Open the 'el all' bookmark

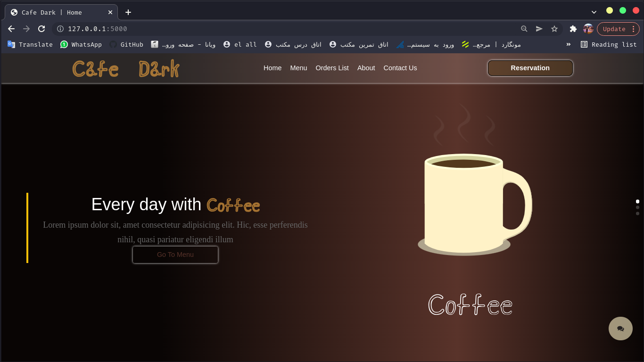[240, 44]
